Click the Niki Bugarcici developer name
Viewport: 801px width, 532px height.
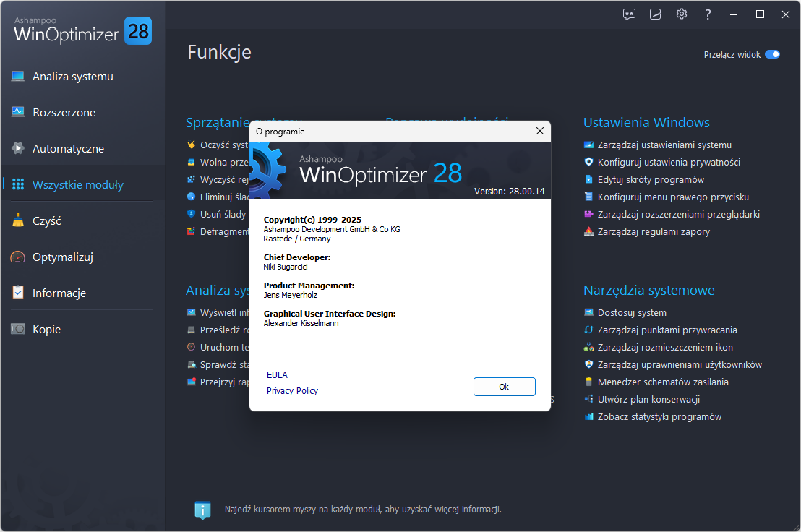286,267
